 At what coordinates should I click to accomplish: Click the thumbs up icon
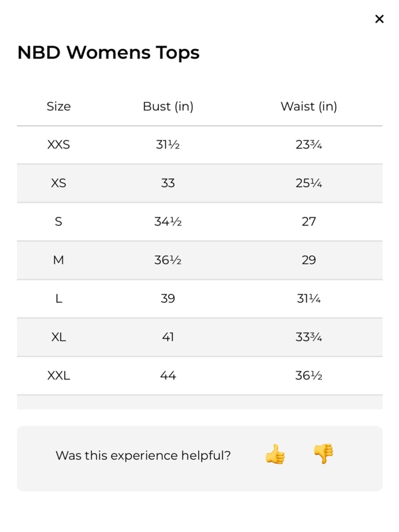click(275, 454)
